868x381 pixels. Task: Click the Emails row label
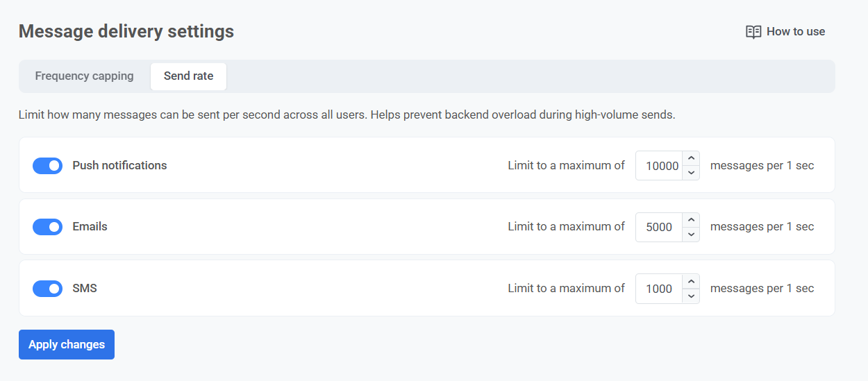click(x=90, y=227)
